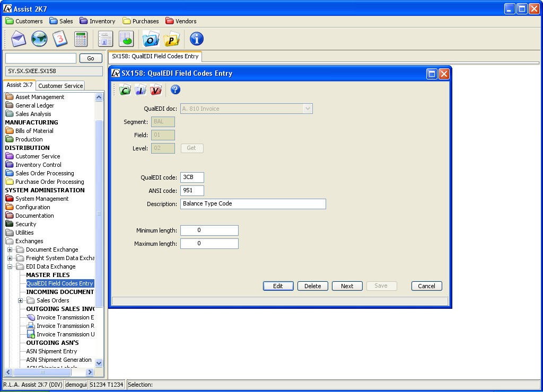Expand the Sales Orders tree node
Screen dimensions: 543x392
click(x=21, y=300)
